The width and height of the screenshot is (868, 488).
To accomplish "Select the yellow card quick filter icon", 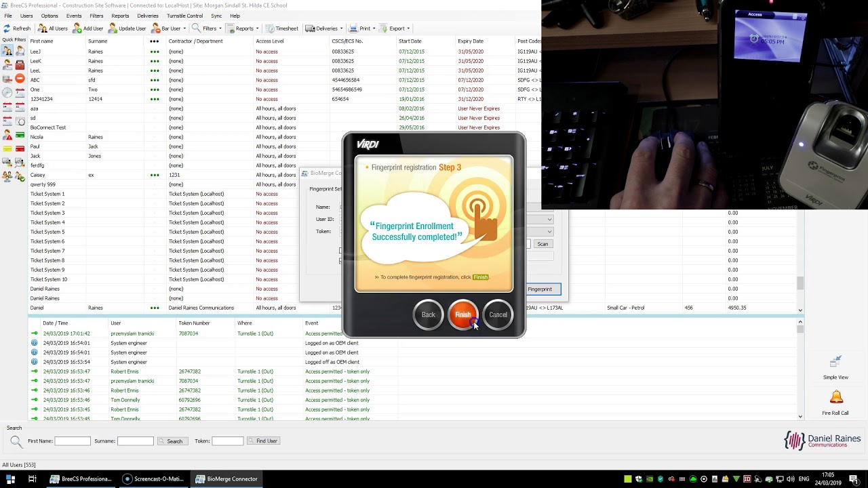I will 7,148.
